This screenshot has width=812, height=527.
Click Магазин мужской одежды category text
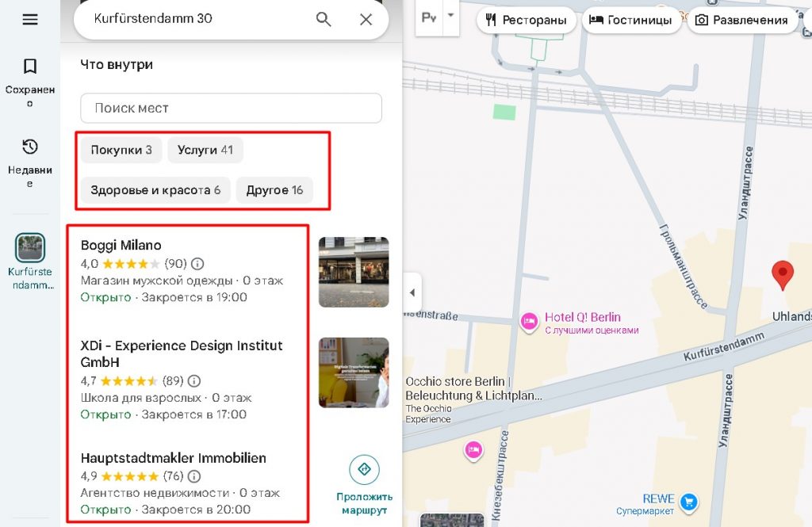pos(156,281)
